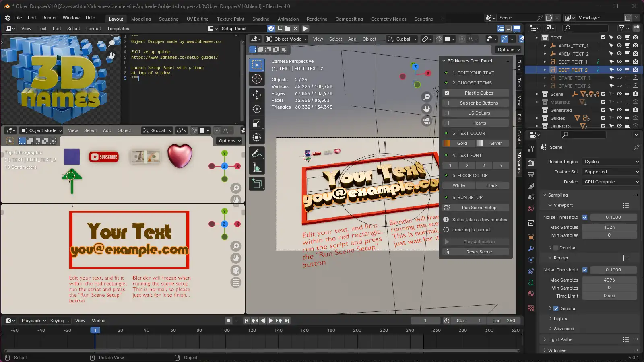The image size is (644, 362).
Task: Open the Render Engine Cycles dropdown
Action: point(611,162)
